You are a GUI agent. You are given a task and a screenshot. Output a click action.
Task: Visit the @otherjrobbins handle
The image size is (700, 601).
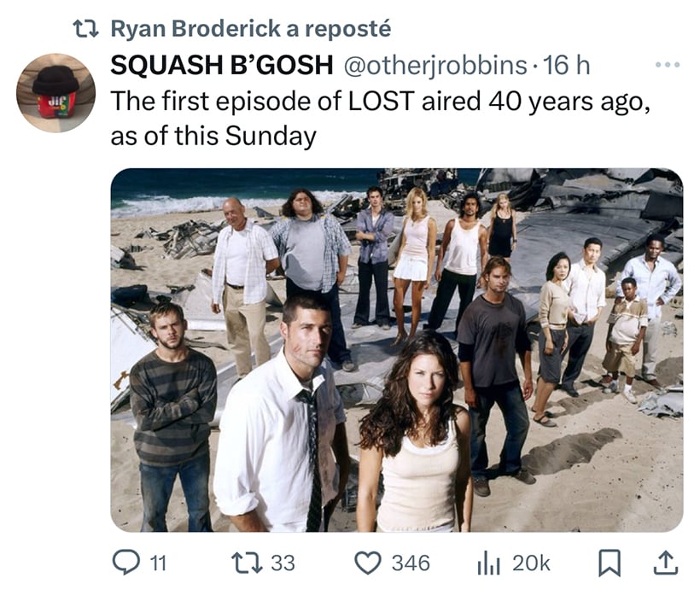[x=435, y=66]
